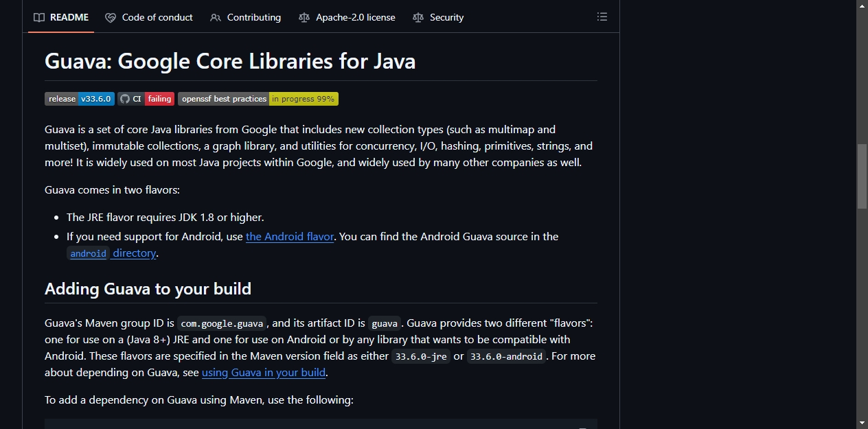Open the README outline menu

(602, 16)
